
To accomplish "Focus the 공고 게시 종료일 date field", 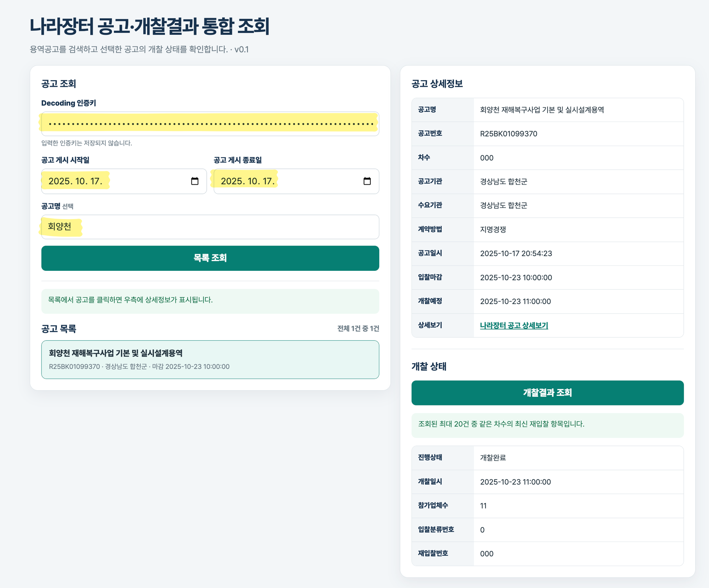I will (x=296, y=181).
